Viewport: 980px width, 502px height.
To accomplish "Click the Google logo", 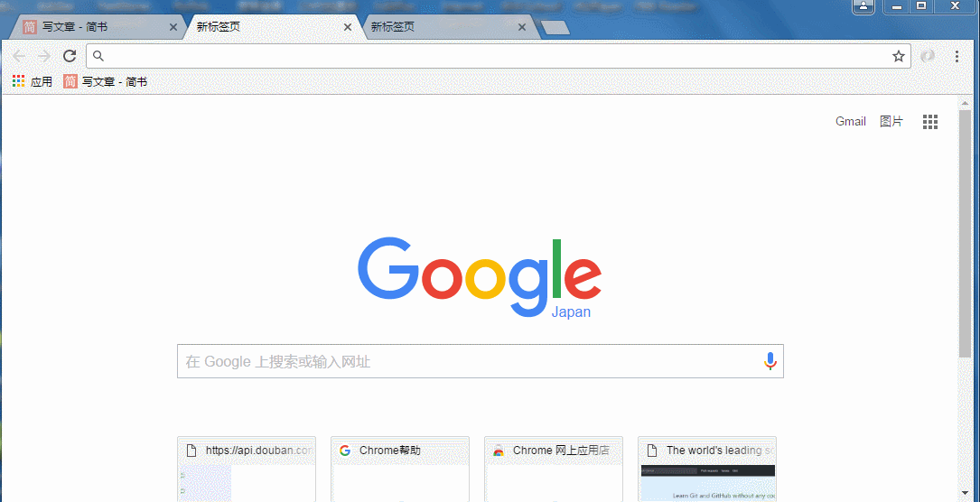I will point(480,276).
